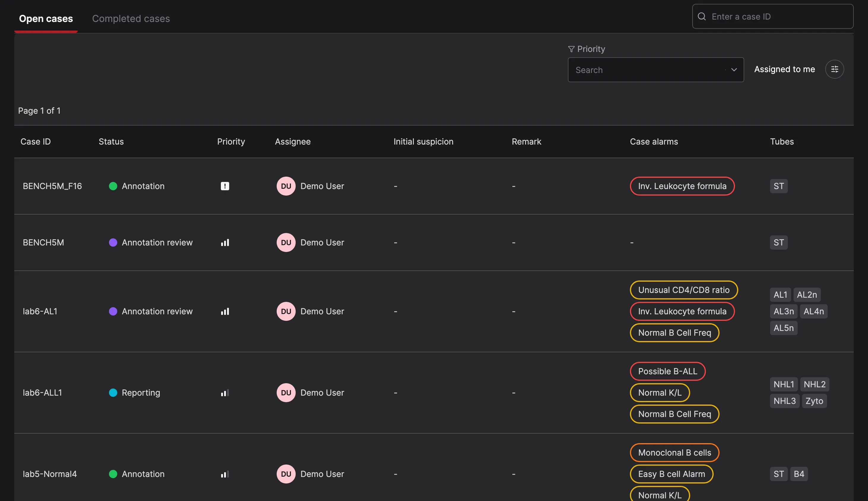The width and height of the screenshot is (868, 501).
Task: Click the AL2n tube tag
Action: click(x=807, y=295)
